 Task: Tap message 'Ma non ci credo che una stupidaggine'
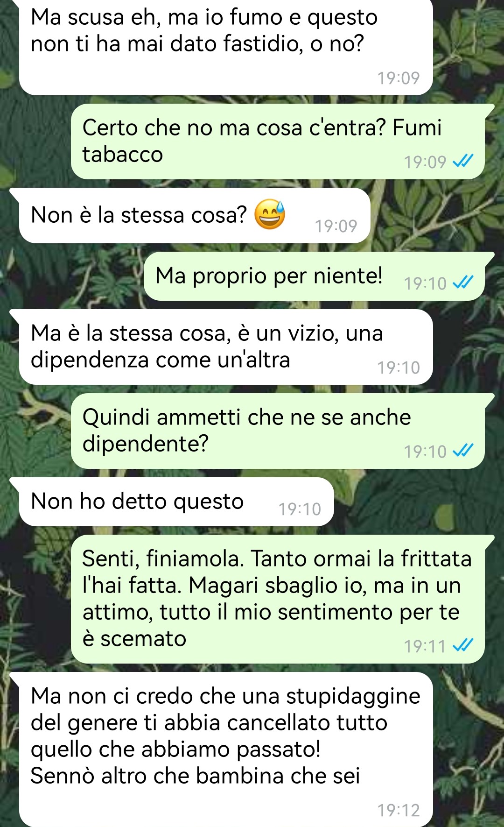tap(226, 749)
